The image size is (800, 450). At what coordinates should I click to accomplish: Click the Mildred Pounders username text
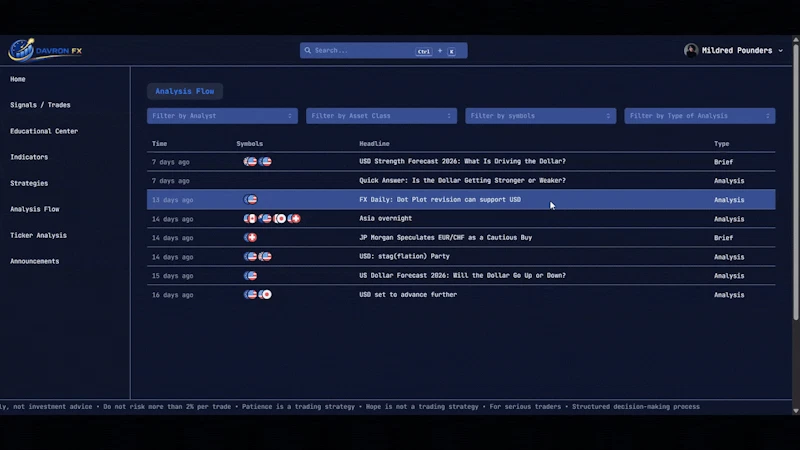pyautogui.click(x=737, y=51)
